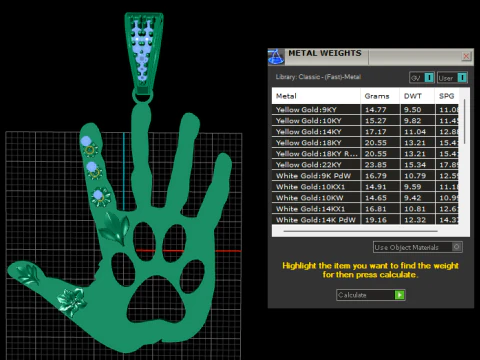Click the jump ring connecting bail and hand
480x360 pixels.
[143, 97]
